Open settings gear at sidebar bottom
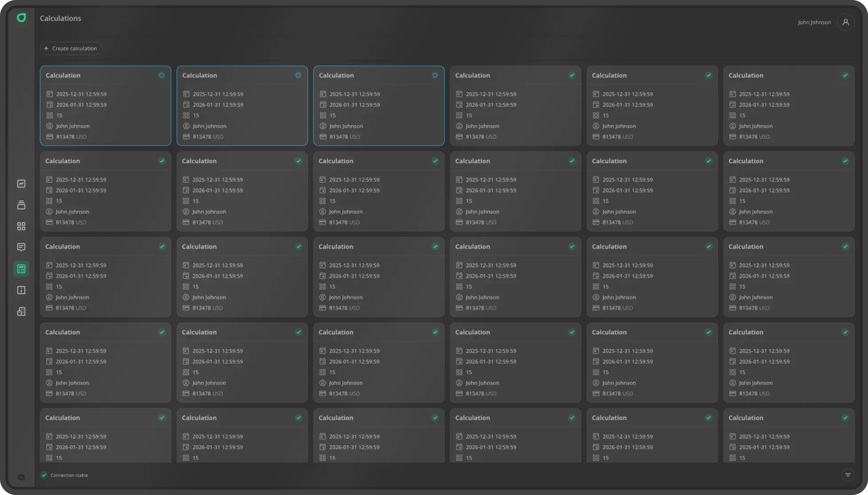This screenshot has height=495, width=868. click(21, 477)
